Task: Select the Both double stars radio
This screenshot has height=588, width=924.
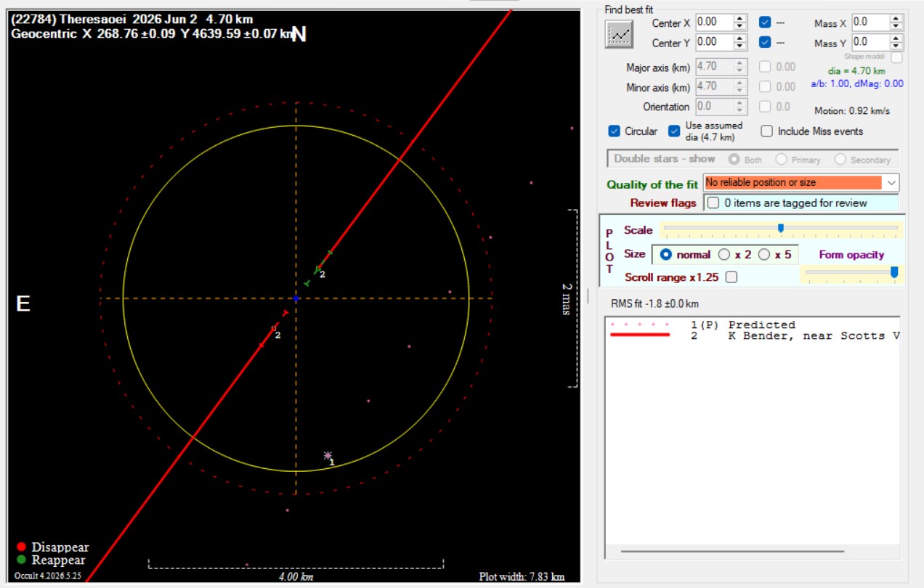Action: click(734, 159)
